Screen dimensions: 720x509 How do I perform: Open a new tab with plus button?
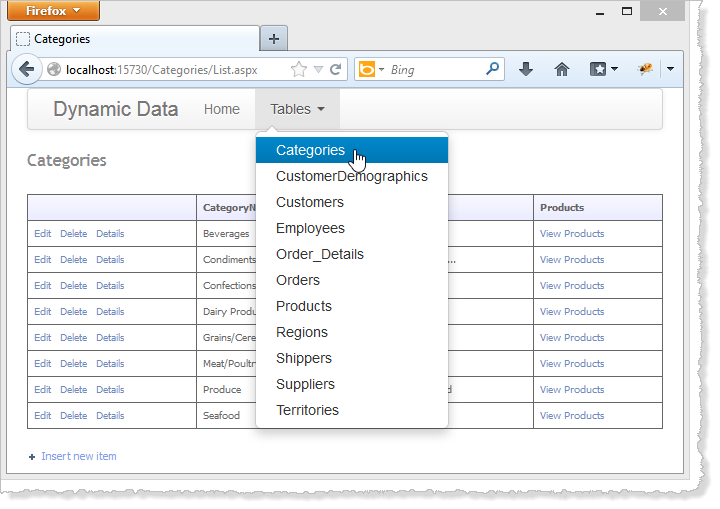click(x=274, y=39)
